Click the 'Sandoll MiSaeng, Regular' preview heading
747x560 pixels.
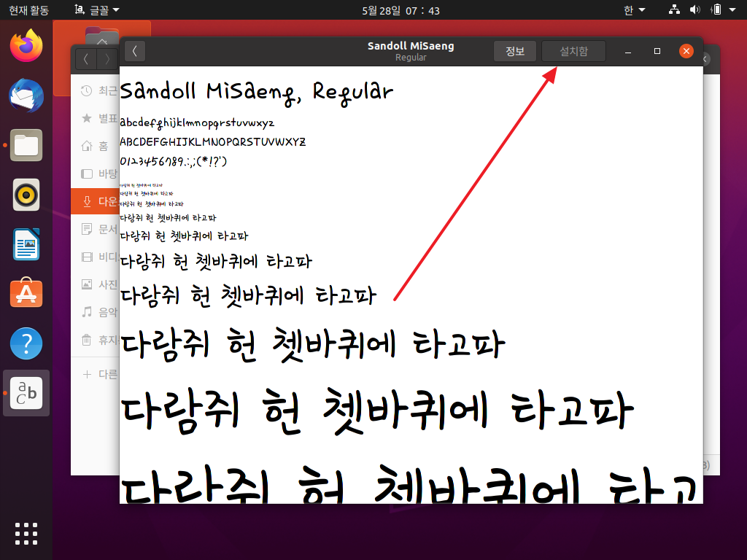(x=256, y=93)
